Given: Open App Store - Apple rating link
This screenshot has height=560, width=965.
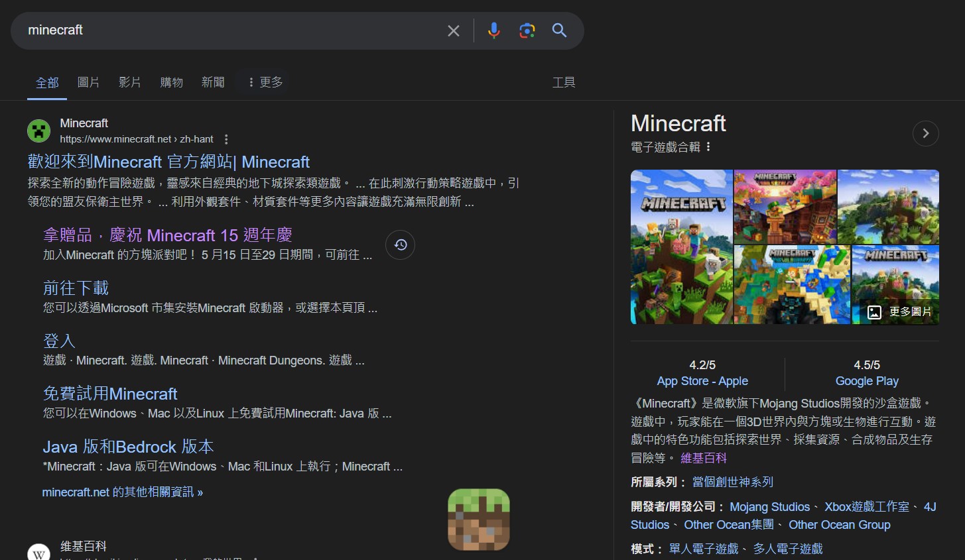Looking at the screenshot, I should tap(702, 381).
